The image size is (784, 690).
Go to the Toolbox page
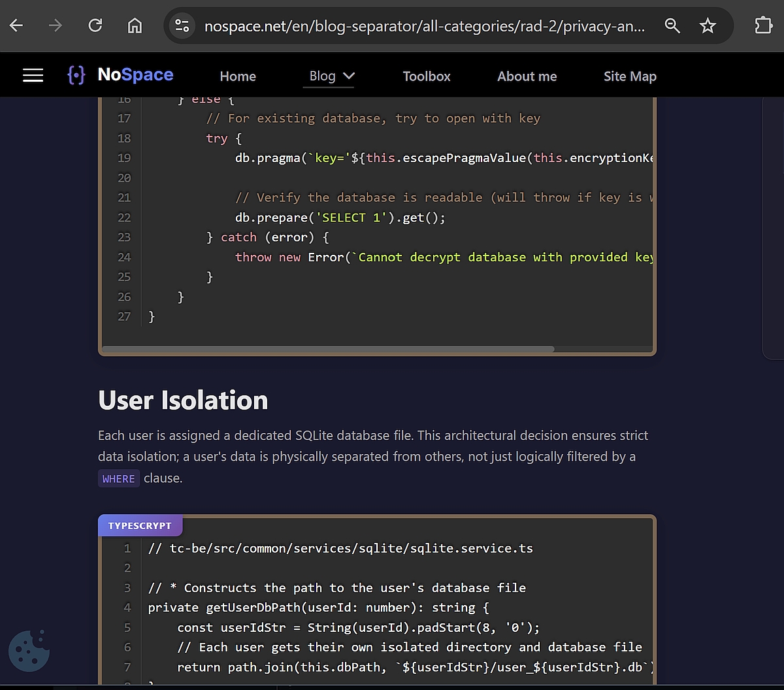[x=427, y=76]
